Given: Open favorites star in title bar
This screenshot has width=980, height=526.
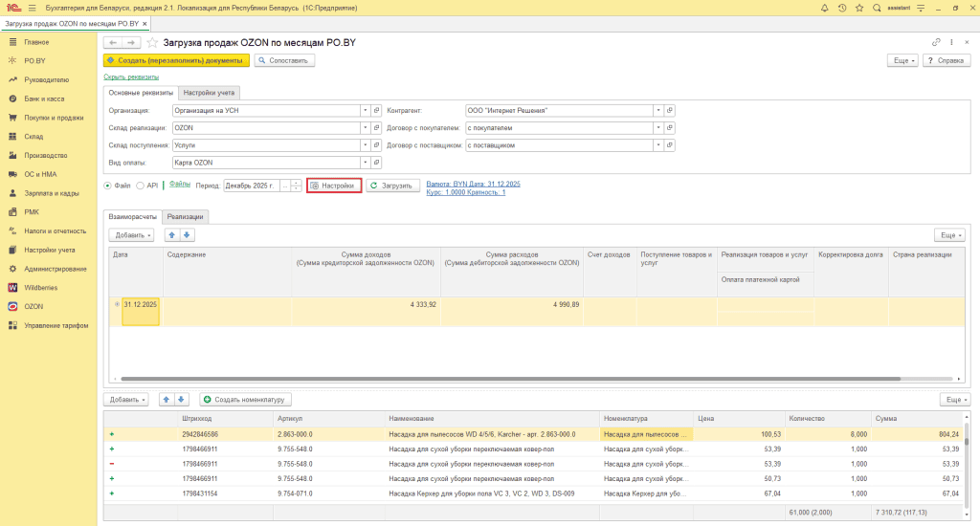Looking at the screenshot, I should pyautogui.click(x=859, y=8).
